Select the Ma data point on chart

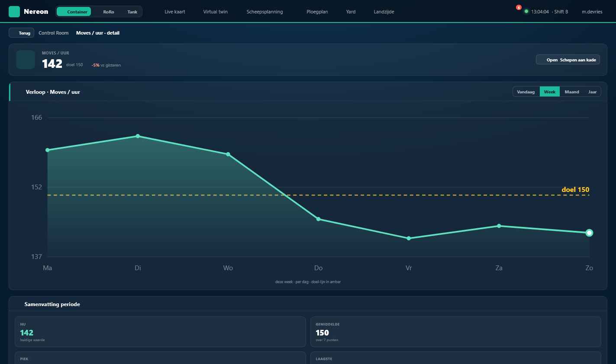pos(48,150)
